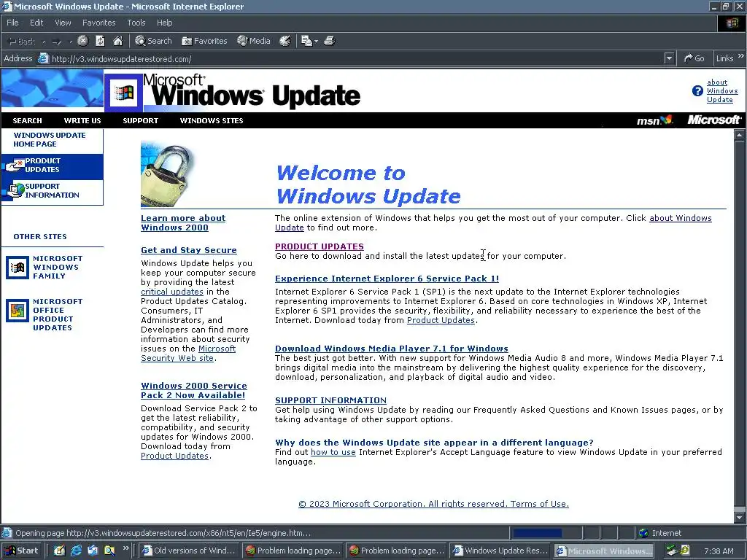Click the scroll up arrow of page scrollbar
The width and height of the screenshot is (747, 560).
pos(740,135)
